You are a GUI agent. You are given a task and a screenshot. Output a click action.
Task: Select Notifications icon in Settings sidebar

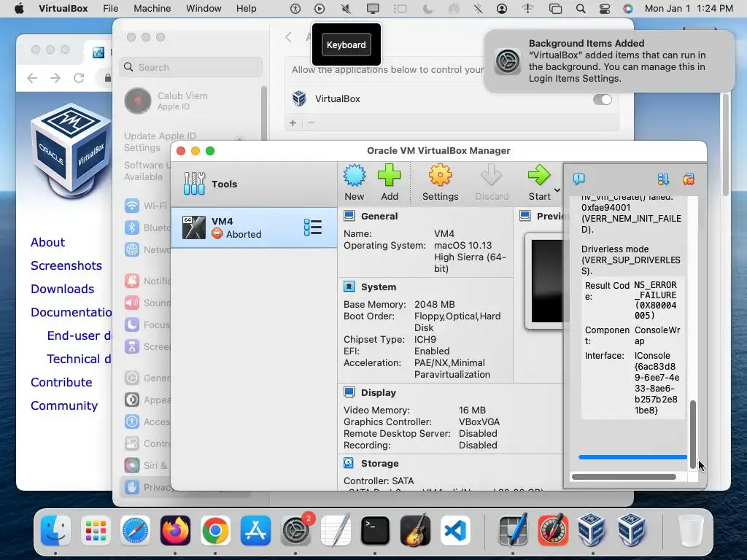coord(132,281)
